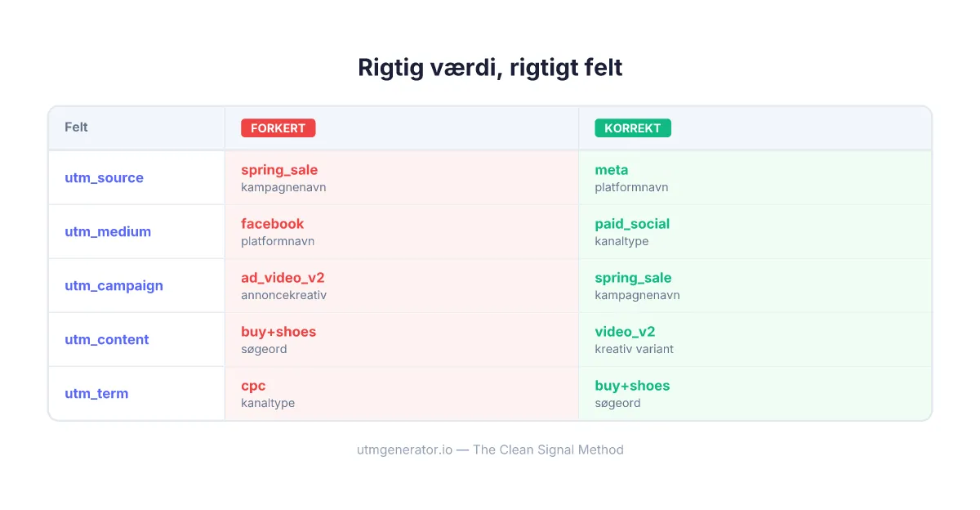The image size is (980, 510).
Task: Click the utm_medium field label
Action: 108,232
